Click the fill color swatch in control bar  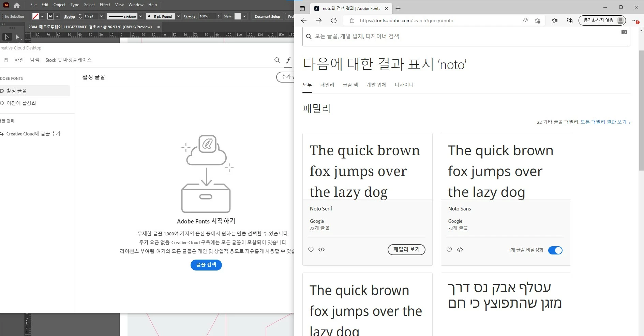[35, 16]
